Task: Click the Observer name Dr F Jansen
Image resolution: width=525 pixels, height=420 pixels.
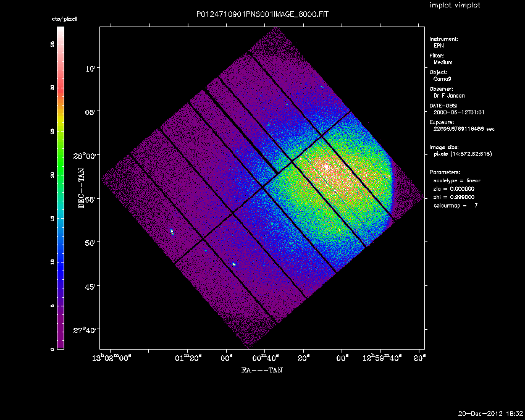Action: 449,96
